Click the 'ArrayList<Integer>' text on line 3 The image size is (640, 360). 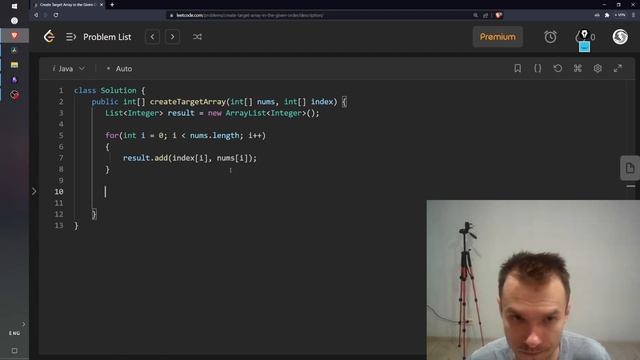265,113
